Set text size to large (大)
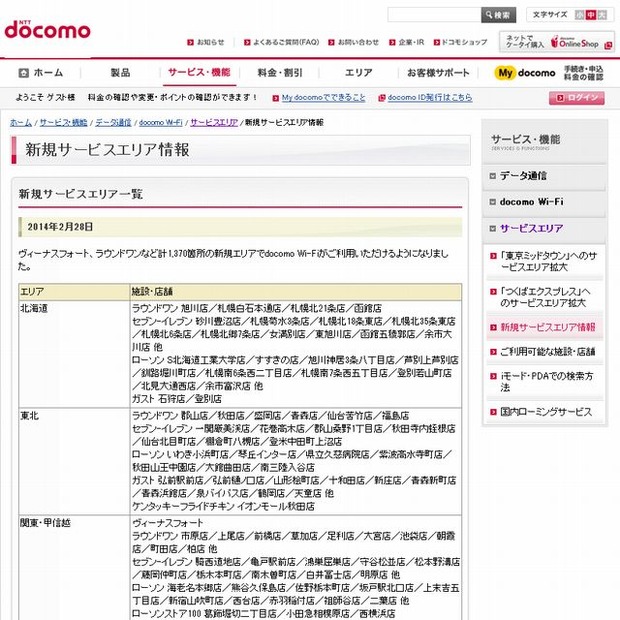The image size is (620, 620). [602, 15]
